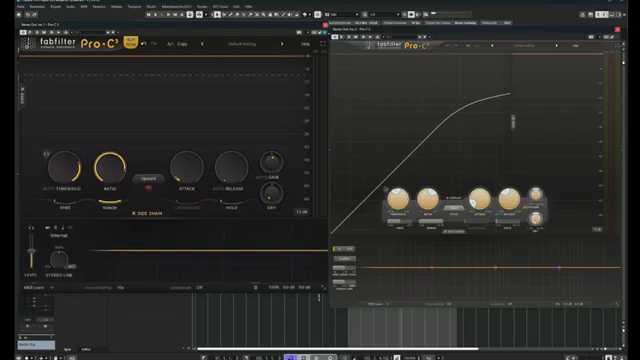
Task: Click the yellow Buy Now button
Action: click(x=131, y=42)
